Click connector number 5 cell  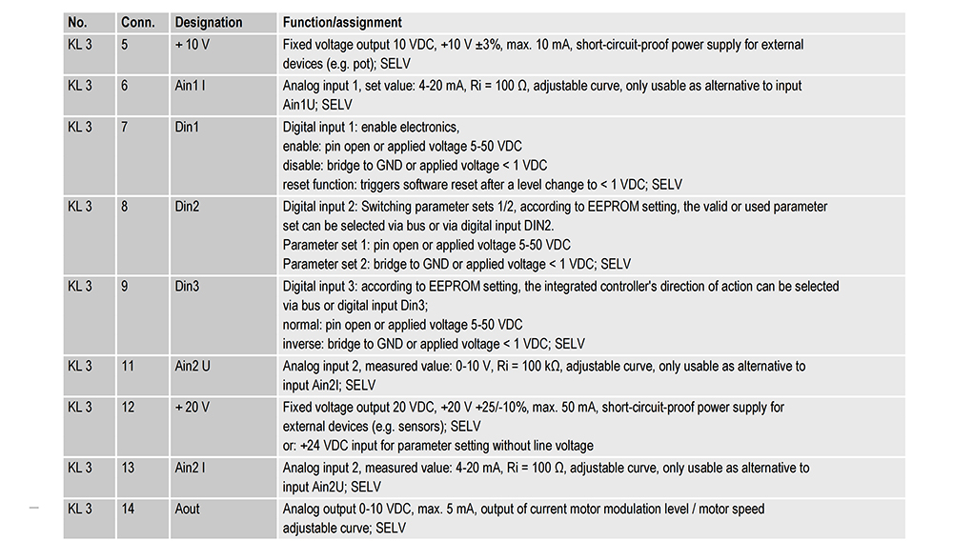(x=125, y=45)
